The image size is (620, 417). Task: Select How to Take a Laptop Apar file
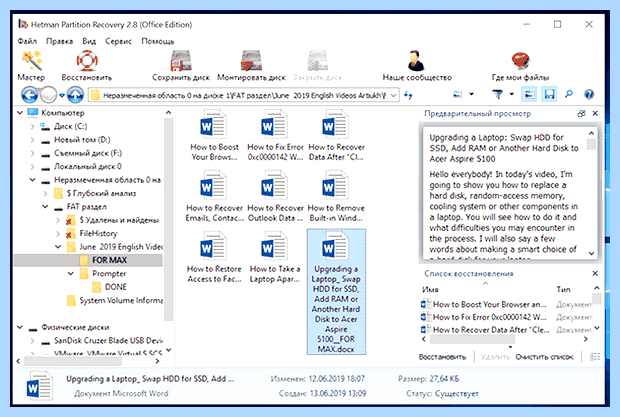(275, 257)
